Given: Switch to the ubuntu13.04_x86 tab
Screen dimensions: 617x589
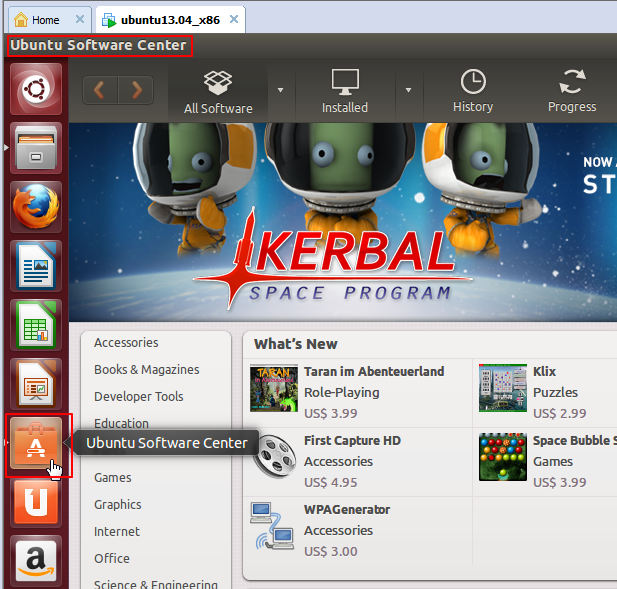Looking at the screenshot, I should click(170, 20).
